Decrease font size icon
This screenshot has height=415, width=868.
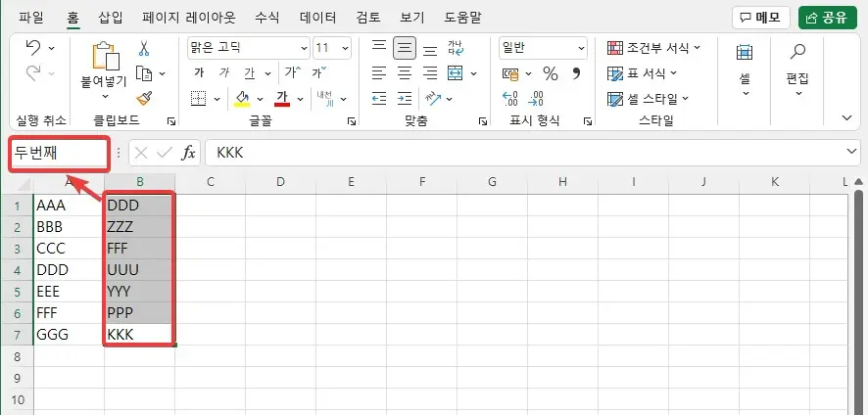[x=319, y=72]
